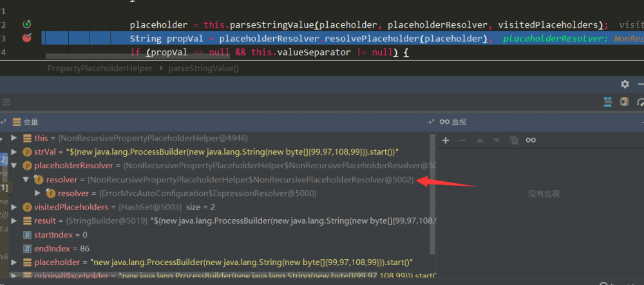Click the recursive call gutter icon at parseStringValue line
The width and height of the screenshot is (644, 285).
click(x=26, y=25)
